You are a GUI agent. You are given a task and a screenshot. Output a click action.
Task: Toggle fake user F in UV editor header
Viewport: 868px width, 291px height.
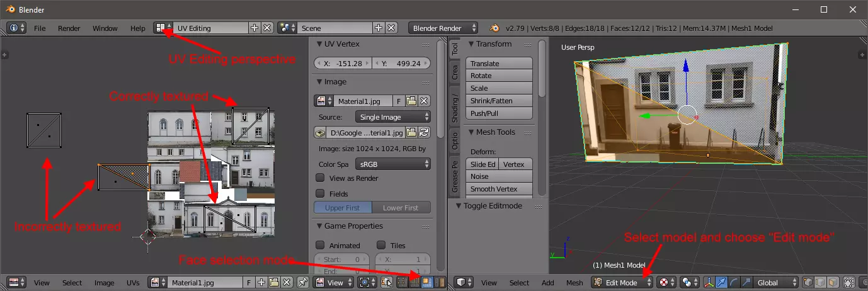coord(249,283)
